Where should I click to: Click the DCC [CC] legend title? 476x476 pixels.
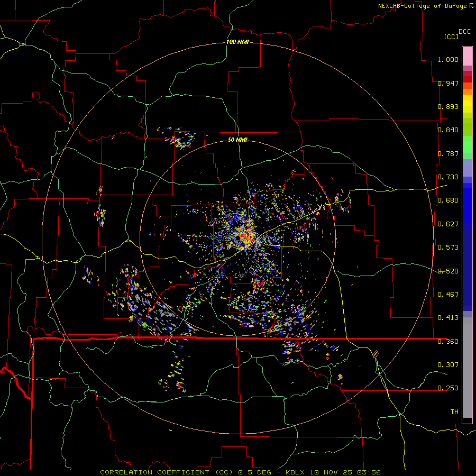[x=457, y=34]
